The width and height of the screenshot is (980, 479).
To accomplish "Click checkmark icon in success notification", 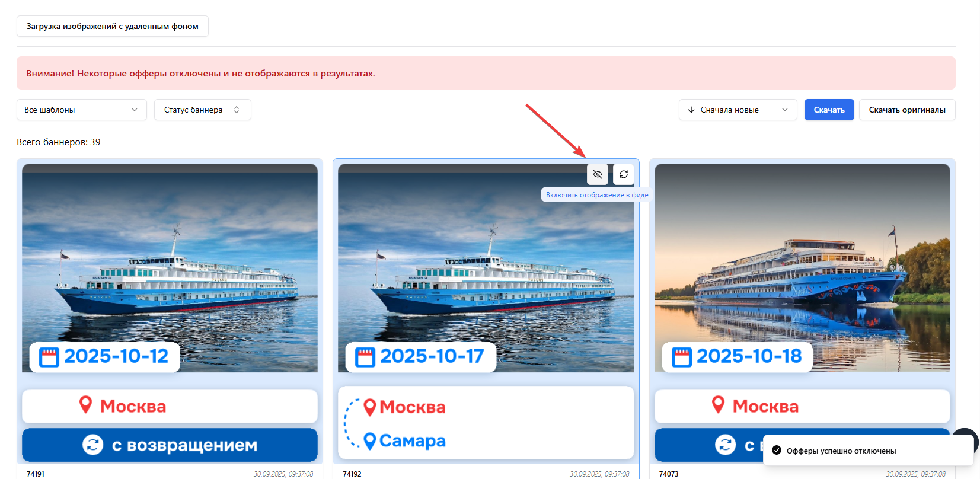I will (x=777, y=451).
